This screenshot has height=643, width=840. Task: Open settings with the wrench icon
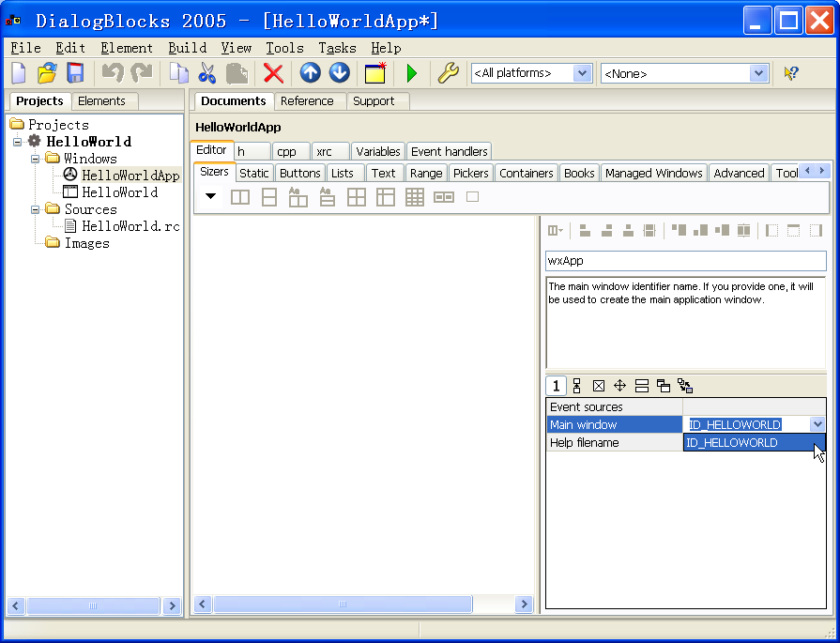pyautogui.click(x=449, y=73)
